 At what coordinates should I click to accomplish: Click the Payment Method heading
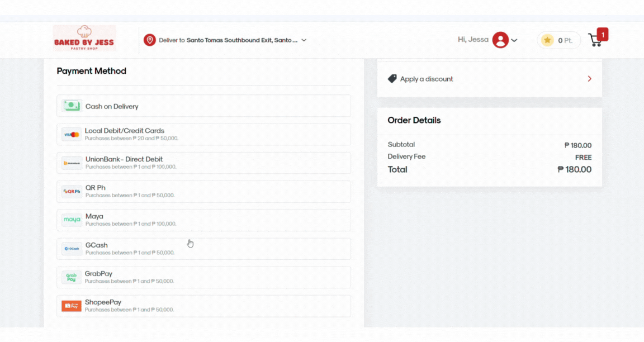(x=92, y=71)
